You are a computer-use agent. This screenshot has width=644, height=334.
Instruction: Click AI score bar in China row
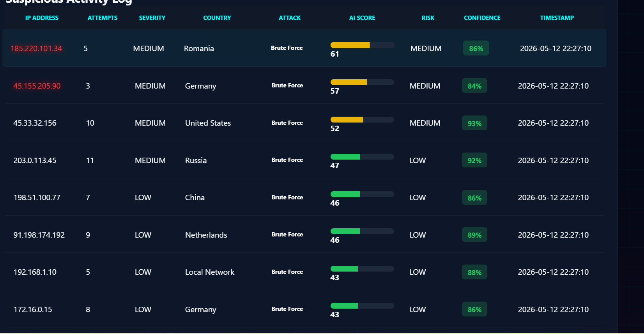point(362,194)
